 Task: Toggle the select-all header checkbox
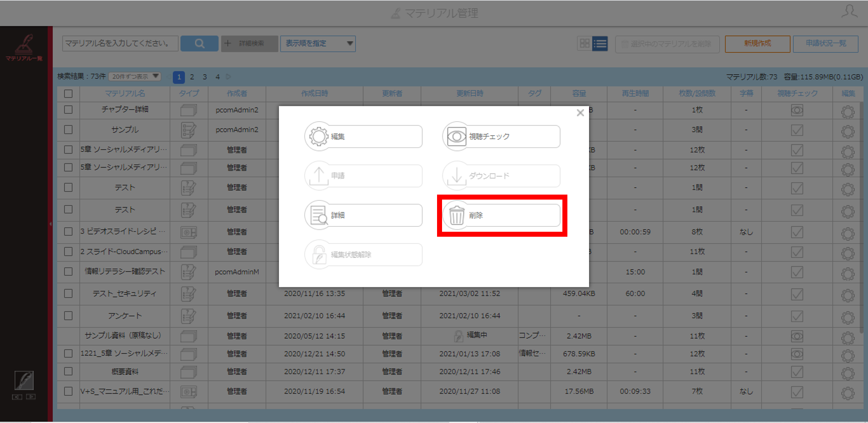68,94
